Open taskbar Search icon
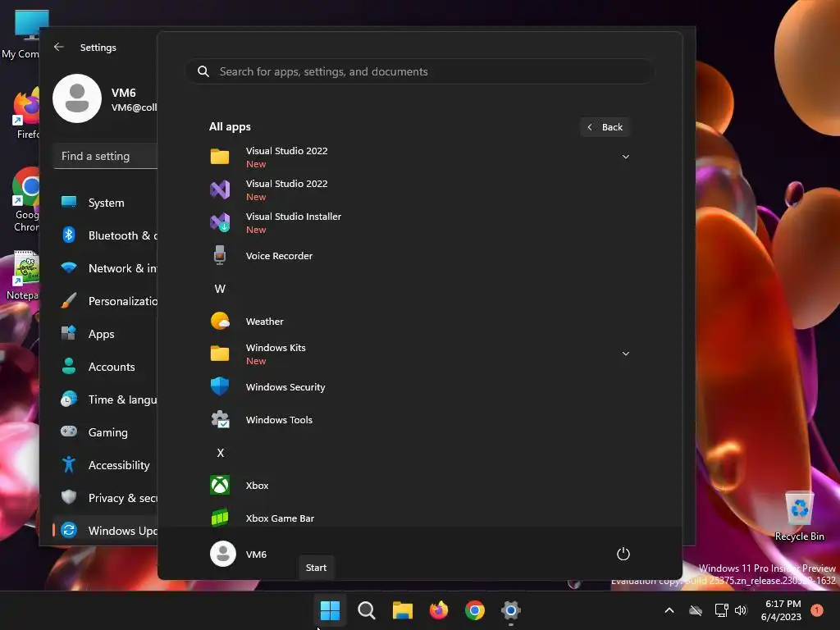 pos(367,609)
